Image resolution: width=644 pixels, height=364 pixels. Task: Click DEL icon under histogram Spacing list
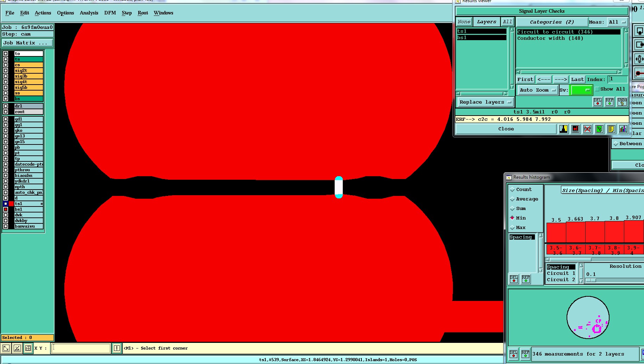pyautogui.click(x=514, y=279)
